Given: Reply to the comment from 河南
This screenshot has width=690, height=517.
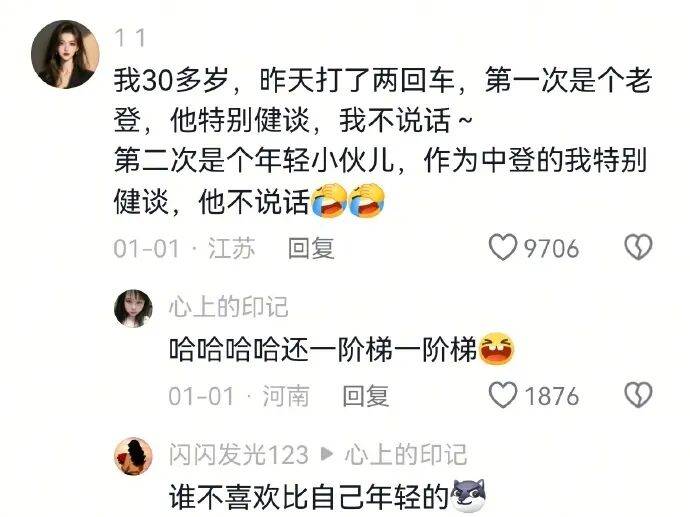Looking at the screenshot, I should [366, 396].
